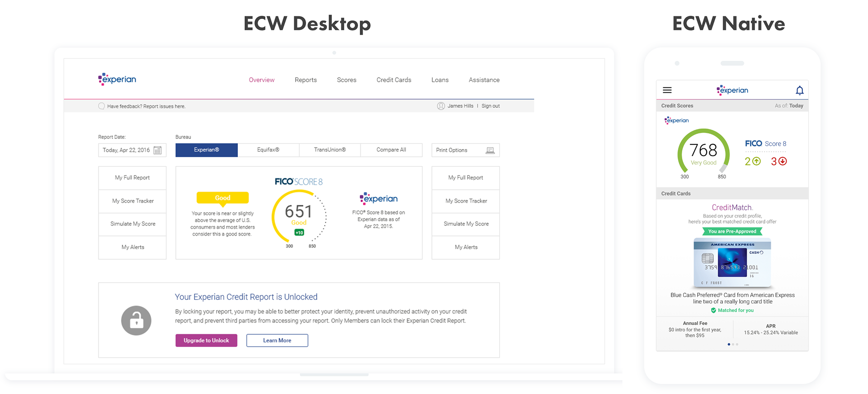
Task: Open the Report Date field showing Today, Apr 22, 2016
Action: tap(132, 150)
